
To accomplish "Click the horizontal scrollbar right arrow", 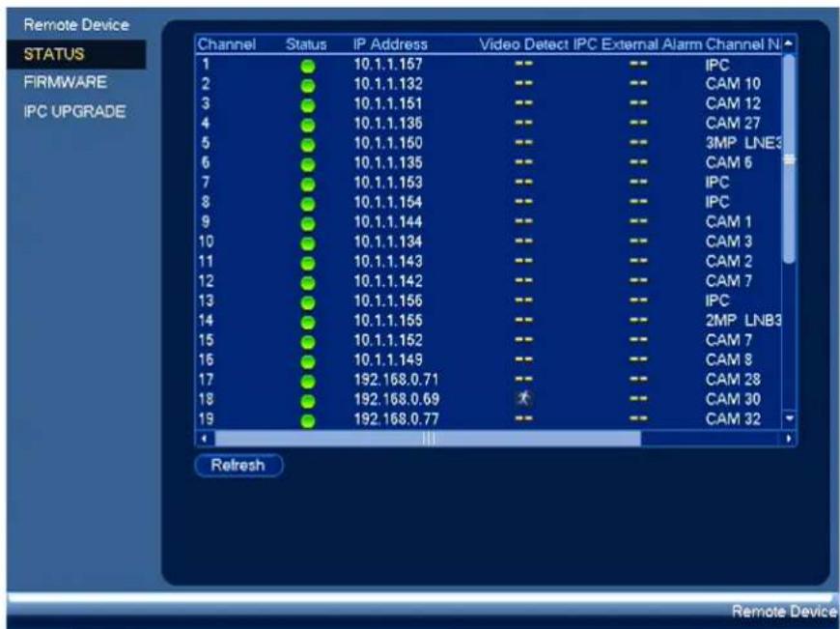I will [x=789, y=439].
